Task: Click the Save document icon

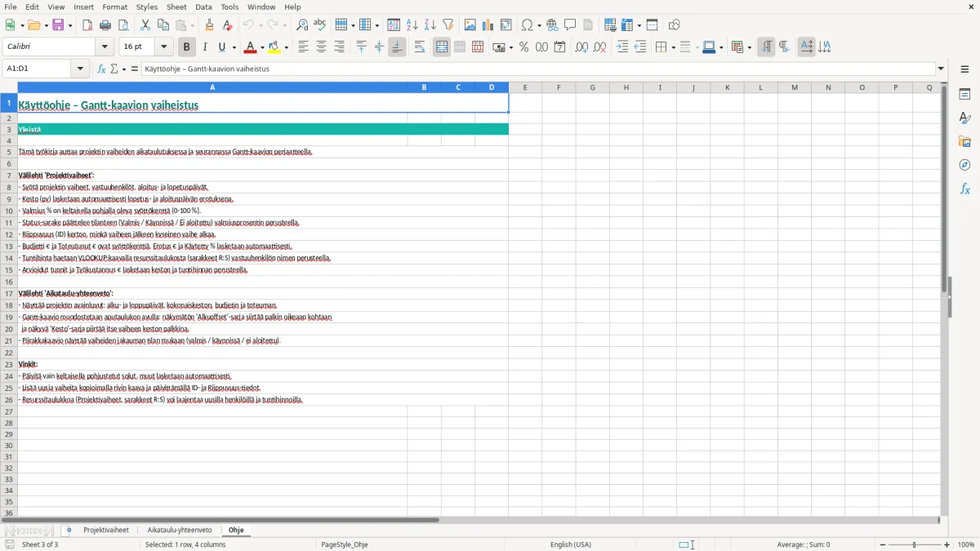Action: 58,25
